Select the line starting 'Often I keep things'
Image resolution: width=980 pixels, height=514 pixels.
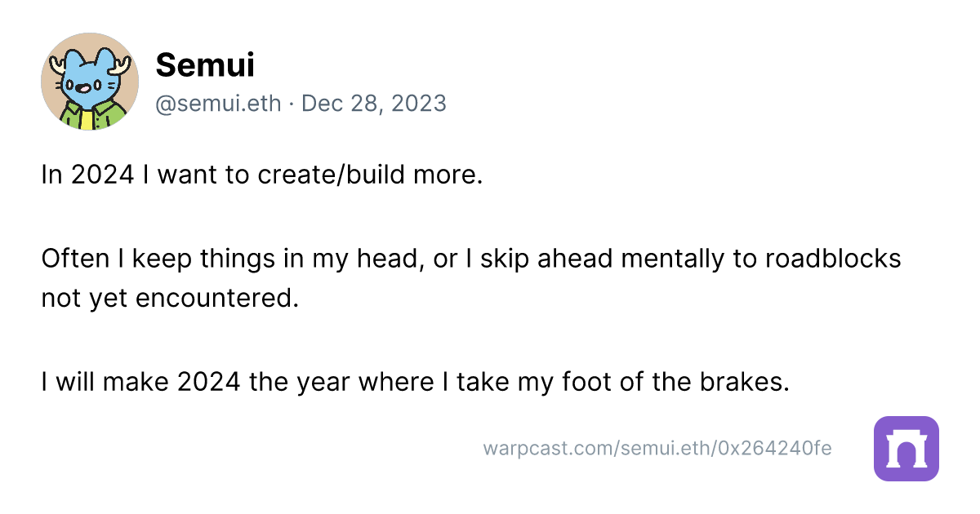point(471,259)
